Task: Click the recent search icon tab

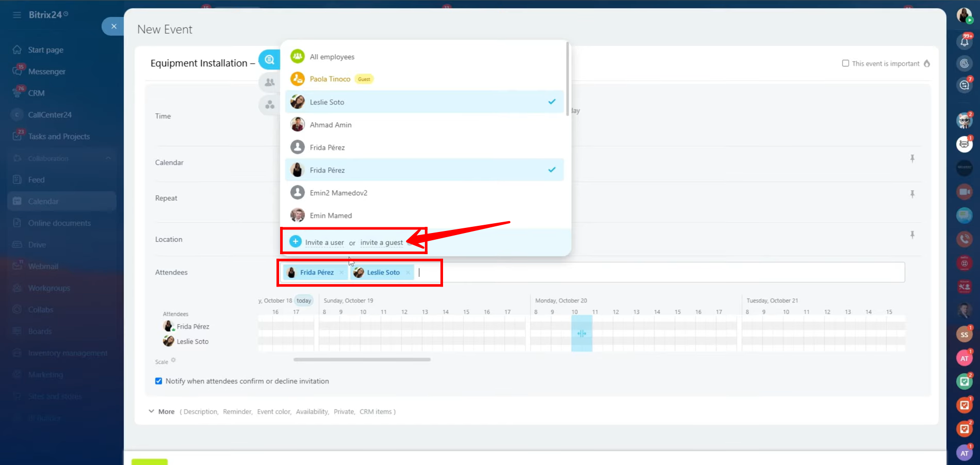Action: [x=269, y=60]
